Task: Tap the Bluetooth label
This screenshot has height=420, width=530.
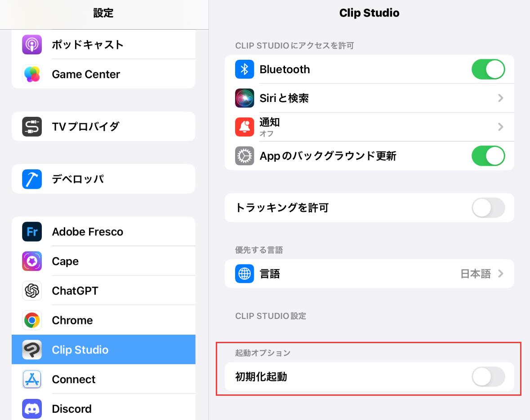Action: (x=285, y=69)
